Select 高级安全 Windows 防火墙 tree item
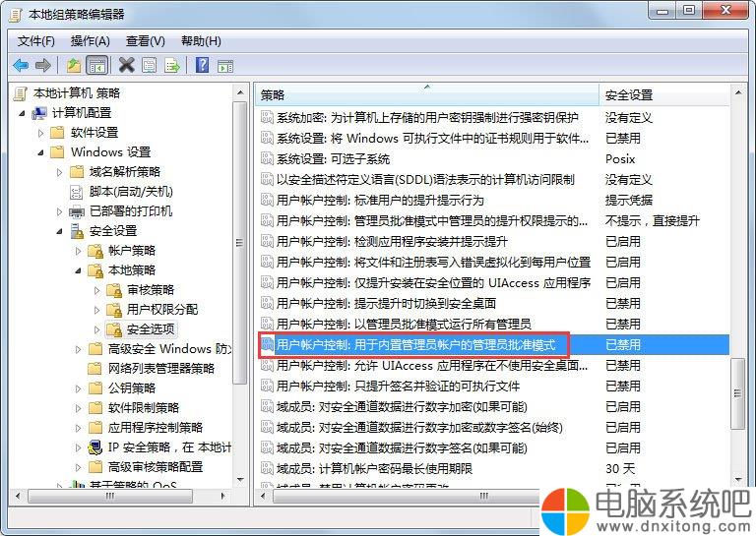 coord(169,349)
